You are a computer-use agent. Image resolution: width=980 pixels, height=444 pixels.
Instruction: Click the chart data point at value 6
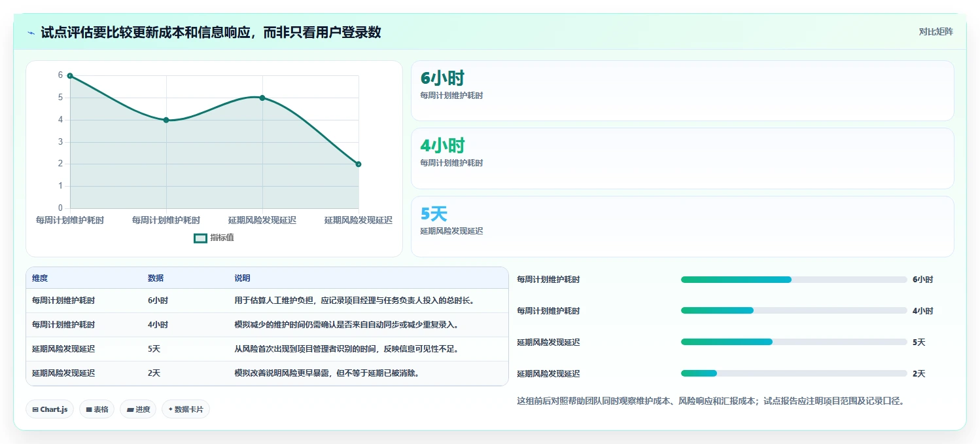click(x=70, y=76)
